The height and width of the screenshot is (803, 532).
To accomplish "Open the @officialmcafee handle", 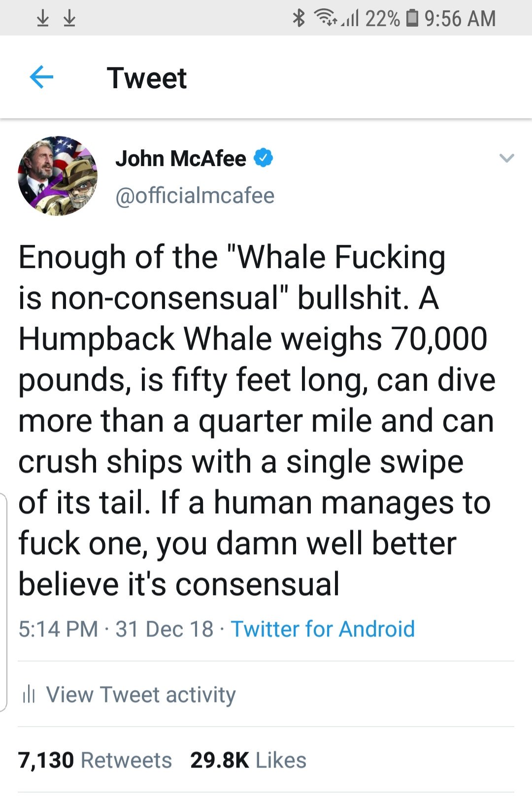I will 195,196.
